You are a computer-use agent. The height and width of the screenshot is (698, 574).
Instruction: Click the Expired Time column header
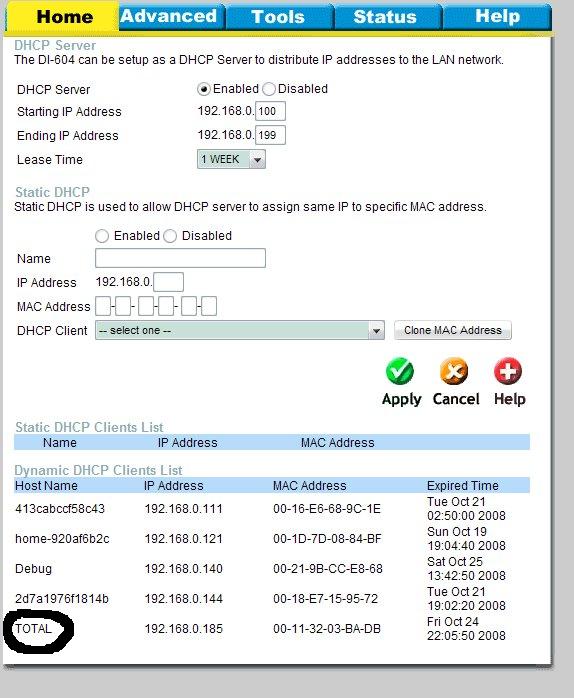pos(463,486)
